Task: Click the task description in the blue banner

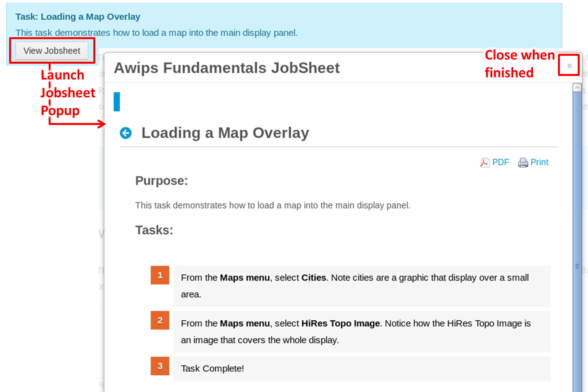Action: click(157, 33)
